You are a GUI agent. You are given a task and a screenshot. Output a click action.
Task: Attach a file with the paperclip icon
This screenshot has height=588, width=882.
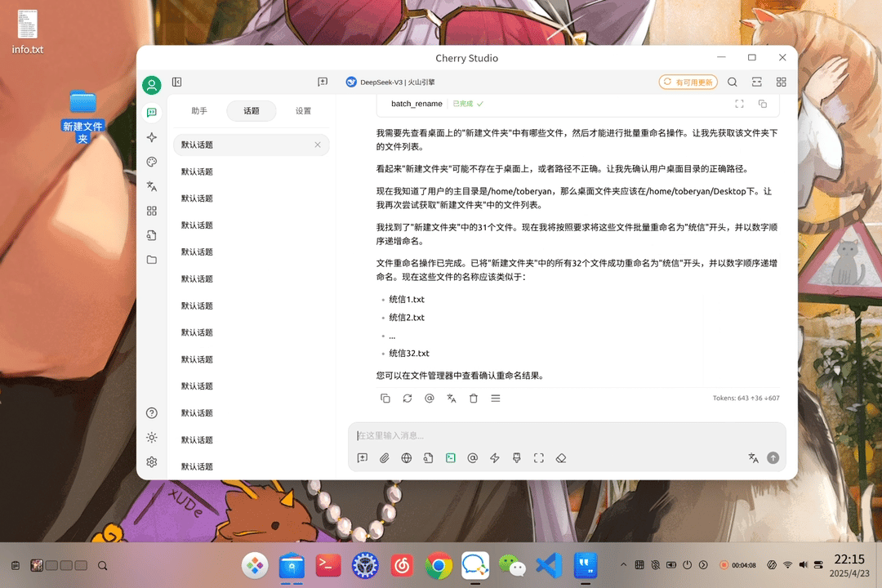[384, 458]
